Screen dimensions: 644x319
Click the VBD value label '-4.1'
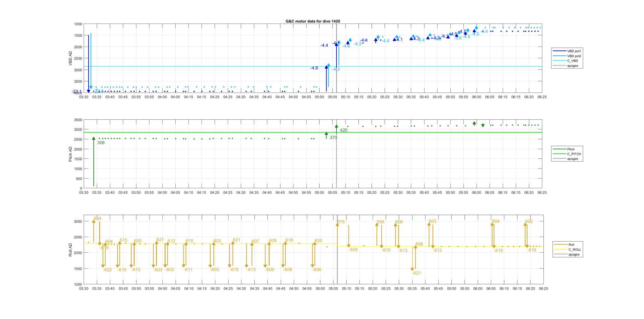pos(399,40)
